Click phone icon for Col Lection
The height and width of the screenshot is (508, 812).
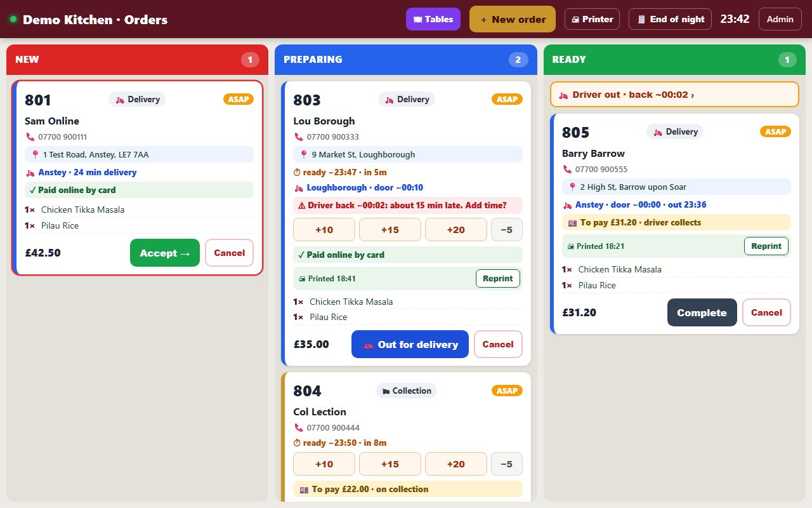tap(299, 427)
